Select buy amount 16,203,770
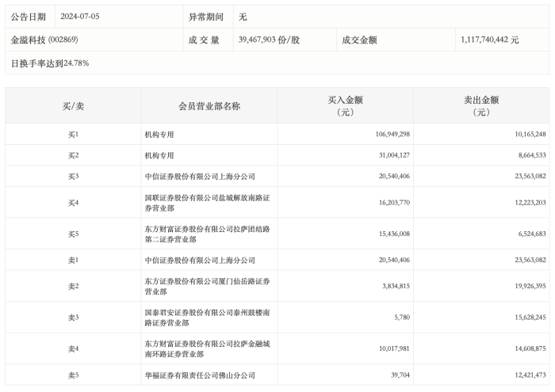555x392 pixels. 394,203
